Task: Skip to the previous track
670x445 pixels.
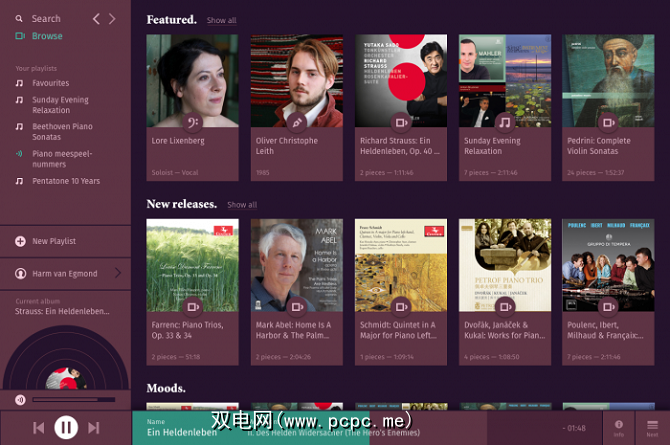Action: coord(38,427)
